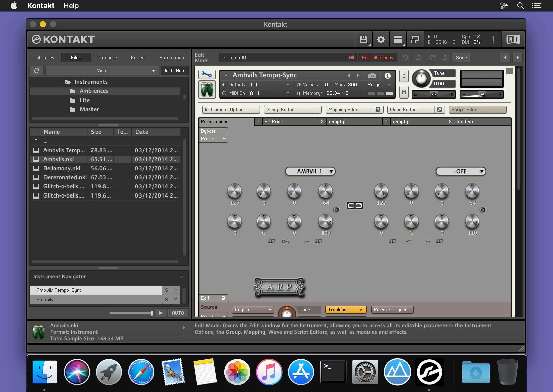This screenshot has width=553, height=392.
Task: Open Terminal from the dock
Action: click(x=333, y=372)
